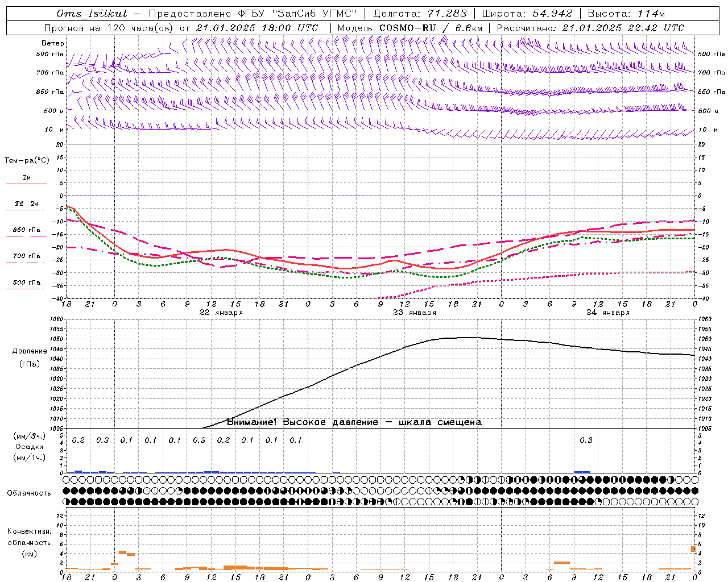Viewport: 728px width, 582px height.
Task: Click the model label COSMO-RU / 6.6км
Action: pyautogui.click(x=431, y=28)
